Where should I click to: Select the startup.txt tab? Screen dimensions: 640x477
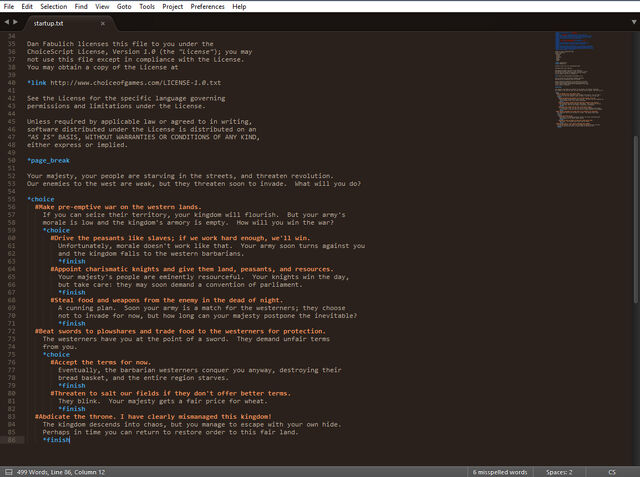coord(65,23)
